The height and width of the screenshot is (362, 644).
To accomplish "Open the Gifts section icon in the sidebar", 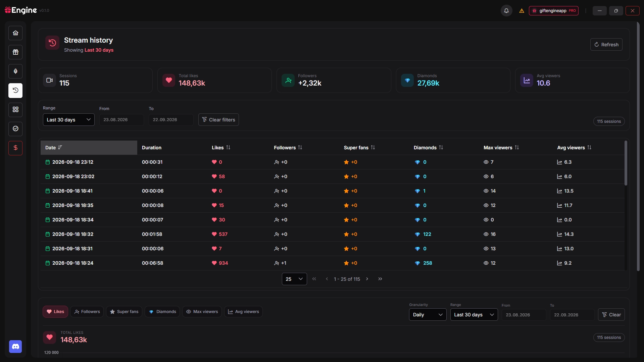I will click(x=15, y=52).
